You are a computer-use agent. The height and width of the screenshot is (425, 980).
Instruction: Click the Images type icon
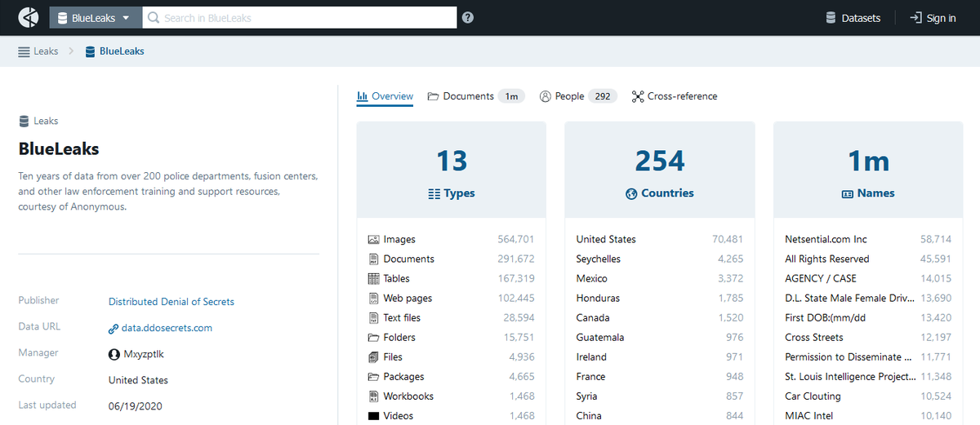(373, 240)
